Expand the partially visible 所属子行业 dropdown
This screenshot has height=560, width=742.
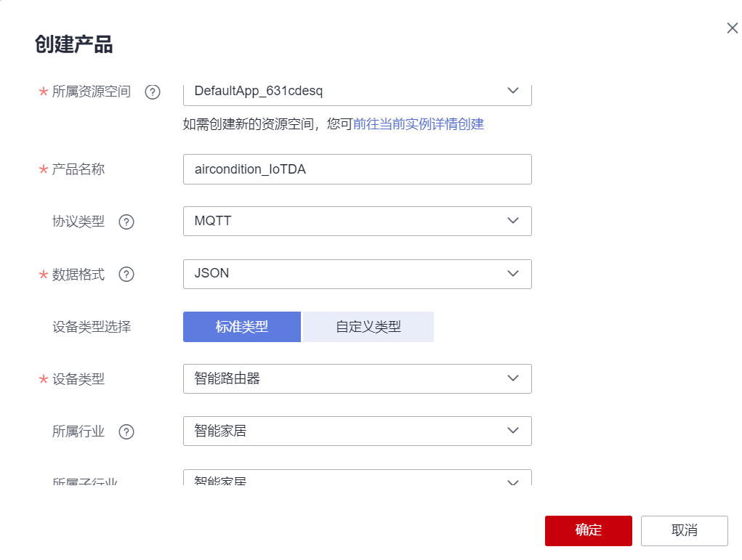(x=357, y=479)
